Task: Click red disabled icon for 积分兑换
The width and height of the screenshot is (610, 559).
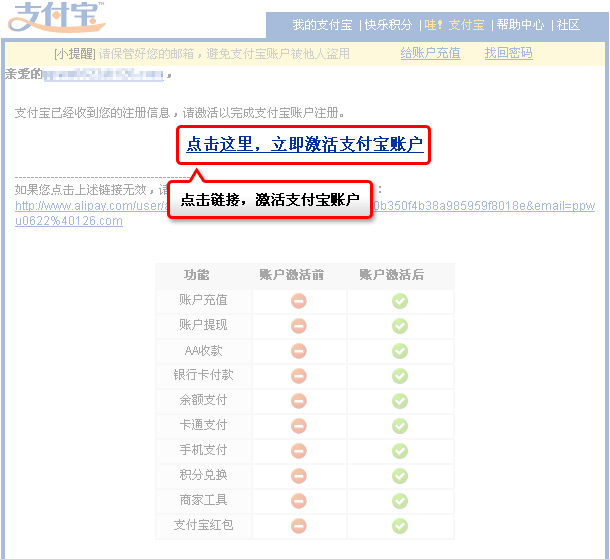Action: click(x=299, y=476)
